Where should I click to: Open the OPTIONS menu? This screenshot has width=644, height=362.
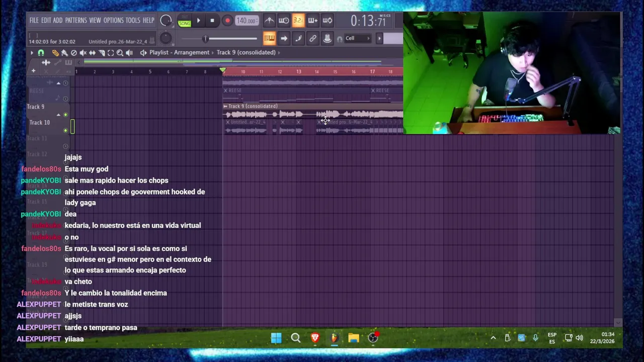(x=113, y=21)
